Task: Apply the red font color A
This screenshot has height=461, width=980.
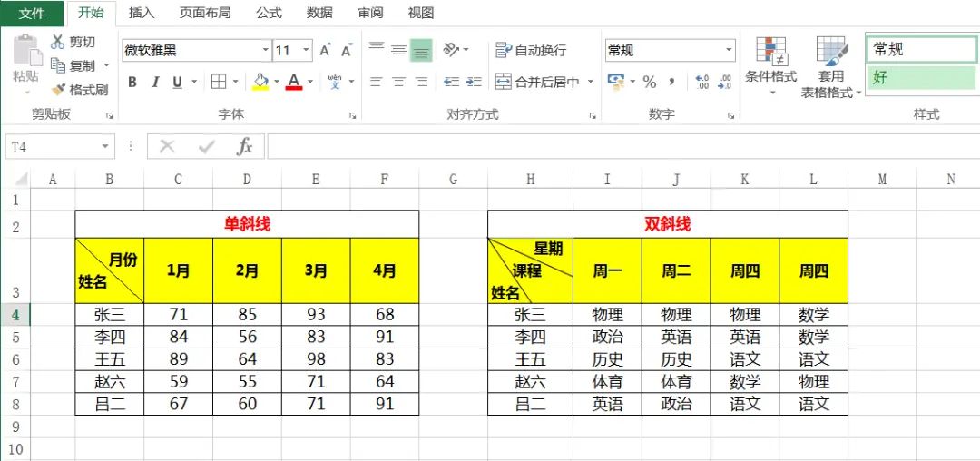Action: click(x=294, y=82)
